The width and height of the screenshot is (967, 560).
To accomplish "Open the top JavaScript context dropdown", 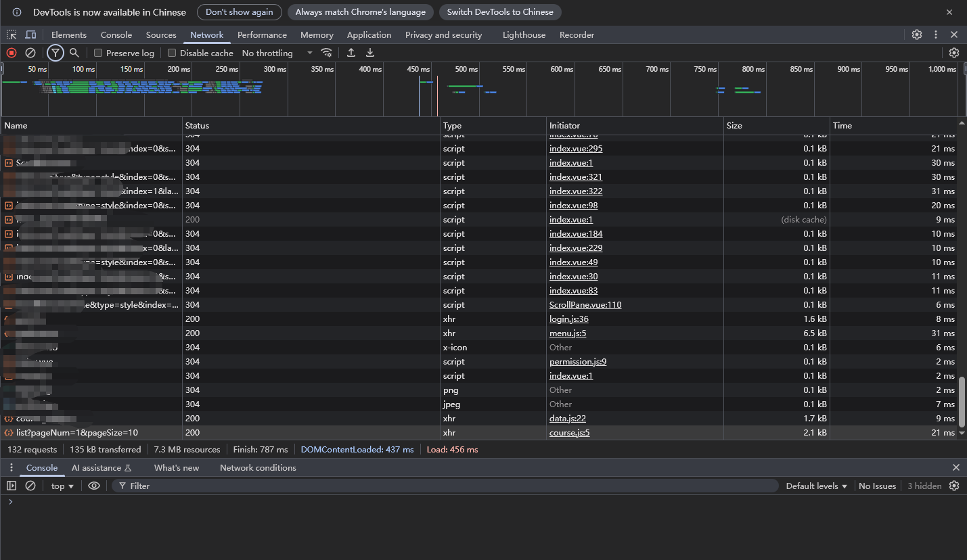I will pyautogui.click(x=62, y=486).
